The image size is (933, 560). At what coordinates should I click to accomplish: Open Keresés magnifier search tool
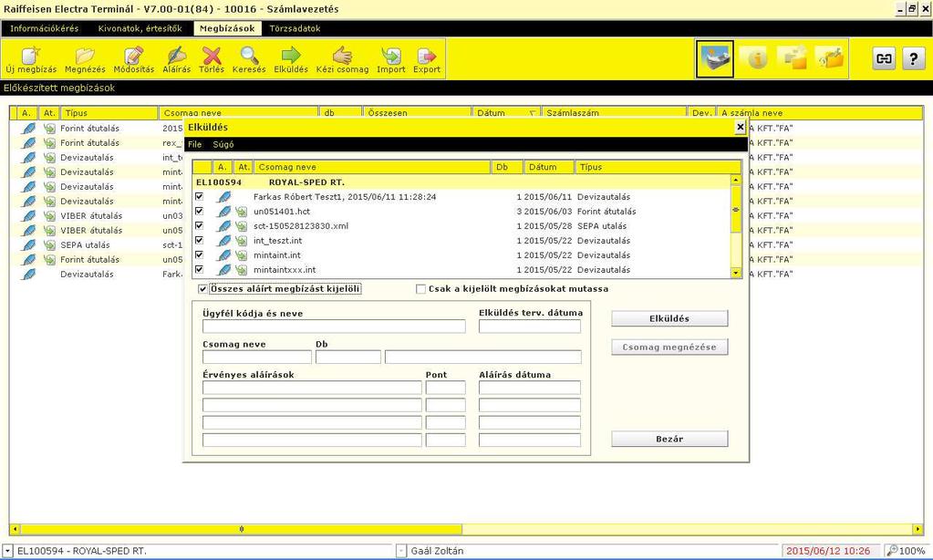coord(249,56)
